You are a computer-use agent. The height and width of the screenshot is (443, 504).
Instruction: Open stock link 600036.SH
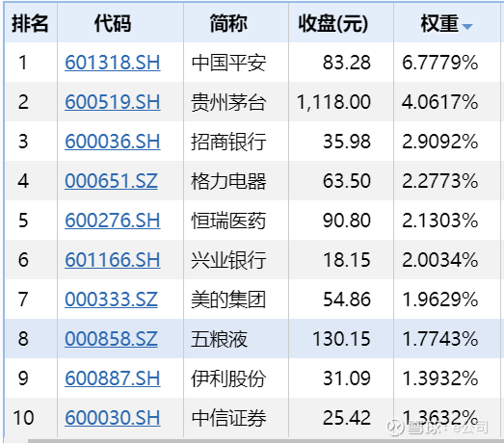pos(113,142)
